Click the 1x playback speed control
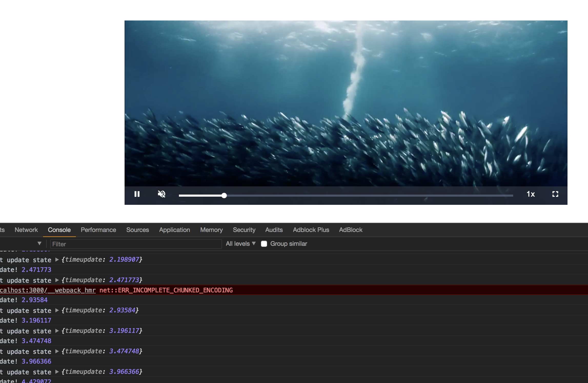Viewport: 588px width, 383px height. click(531, 194)
